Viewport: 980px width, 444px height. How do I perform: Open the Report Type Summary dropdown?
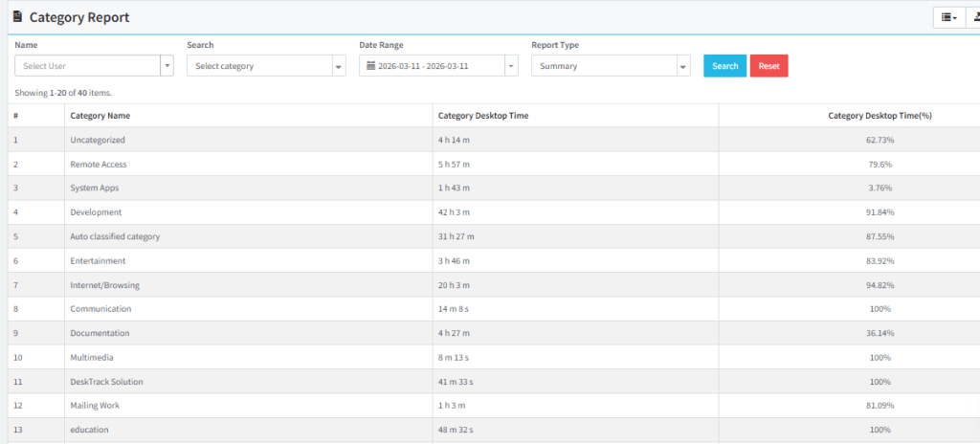pyautogui.click(x=611, y=66)
